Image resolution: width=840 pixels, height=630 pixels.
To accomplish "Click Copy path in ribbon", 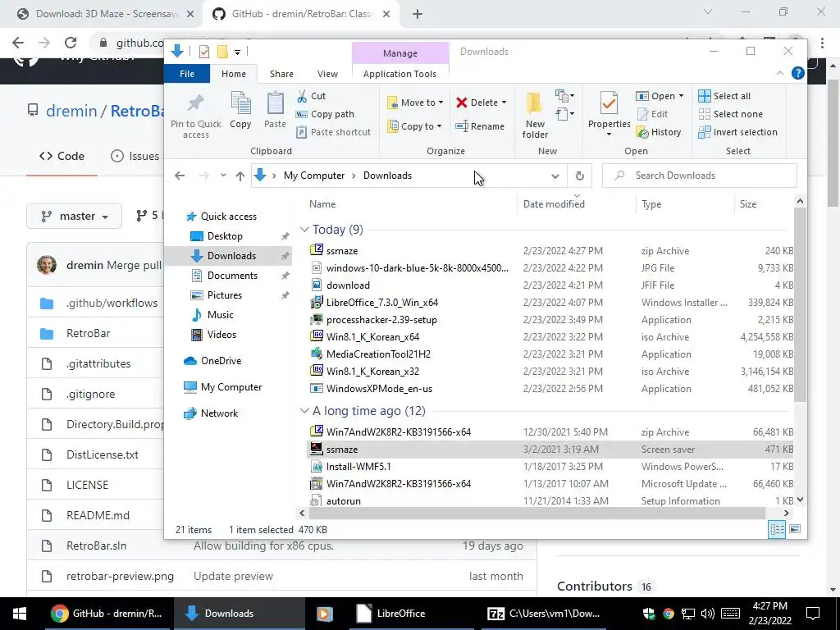I will pos(325,114).
